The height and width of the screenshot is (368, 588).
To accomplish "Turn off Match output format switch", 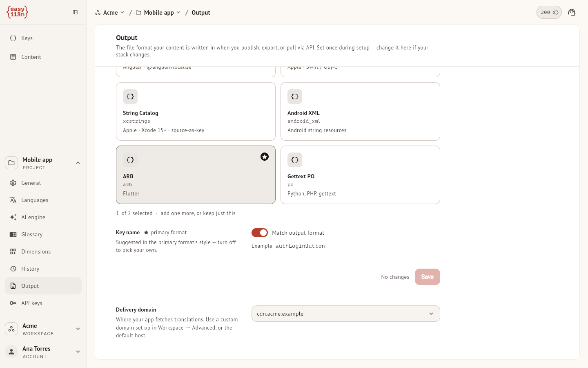I will pyautogui.click(x=260, y=233).
